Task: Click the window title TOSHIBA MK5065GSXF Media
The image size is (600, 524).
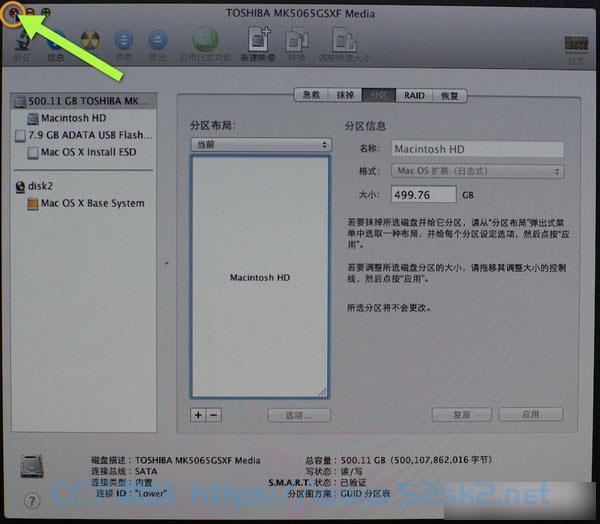Action: tap(300, 14)
